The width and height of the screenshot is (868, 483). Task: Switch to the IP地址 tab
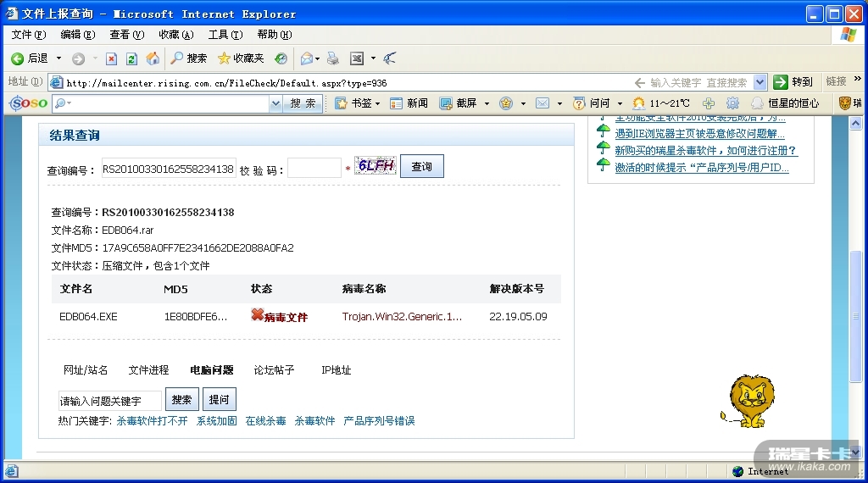click(336, 370)
